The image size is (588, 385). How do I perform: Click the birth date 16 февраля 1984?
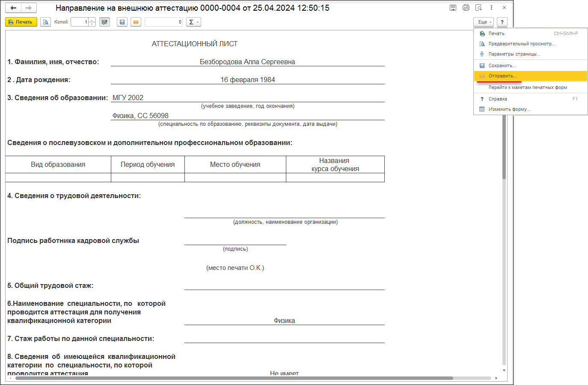tap(248, 80)
